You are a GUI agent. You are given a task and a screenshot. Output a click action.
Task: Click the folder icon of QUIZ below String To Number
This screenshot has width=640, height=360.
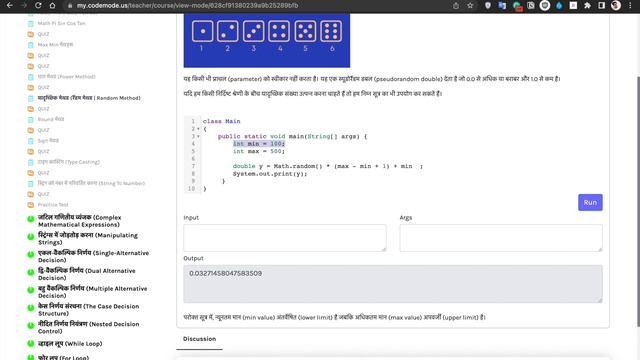click(31, 194)
